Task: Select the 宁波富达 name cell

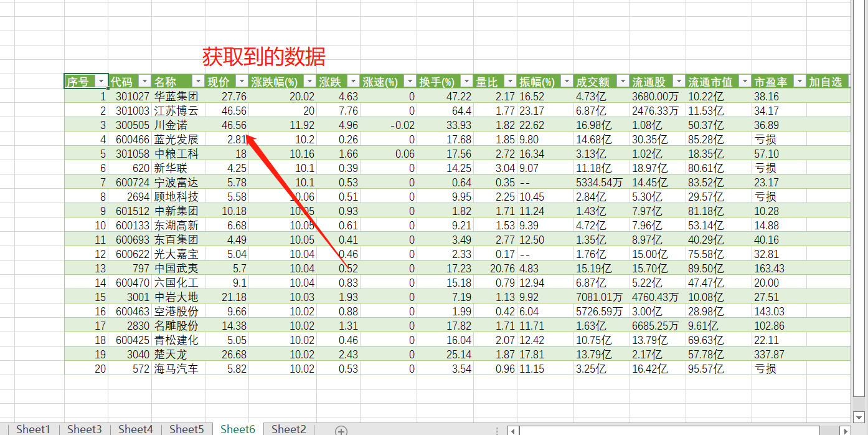Action: click(178, 182)
